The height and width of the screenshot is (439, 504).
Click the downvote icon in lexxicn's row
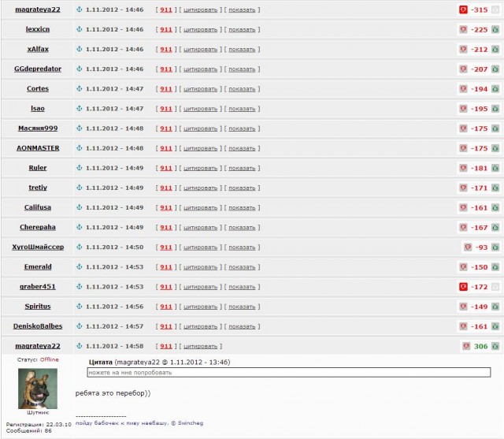pyautogui.click(x=463, y=30)
